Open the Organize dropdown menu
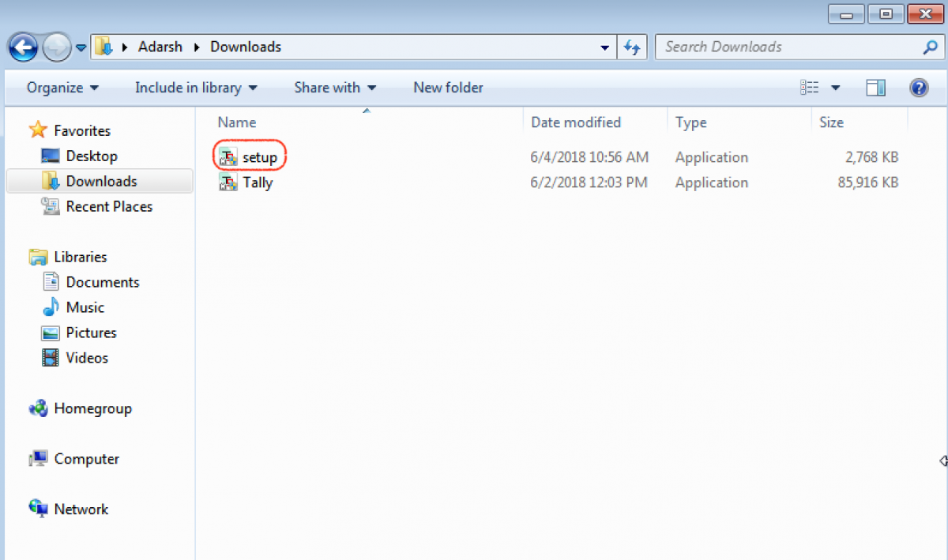 coord(62,88)
